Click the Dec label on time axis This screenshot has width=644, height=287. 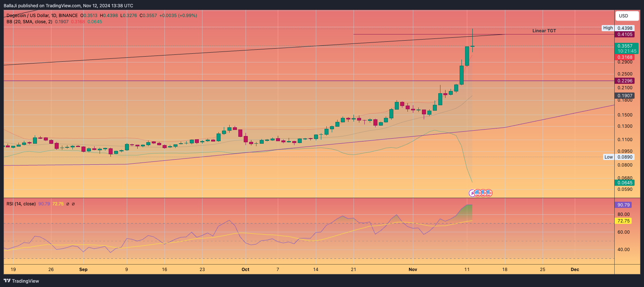tap(575, 270)
